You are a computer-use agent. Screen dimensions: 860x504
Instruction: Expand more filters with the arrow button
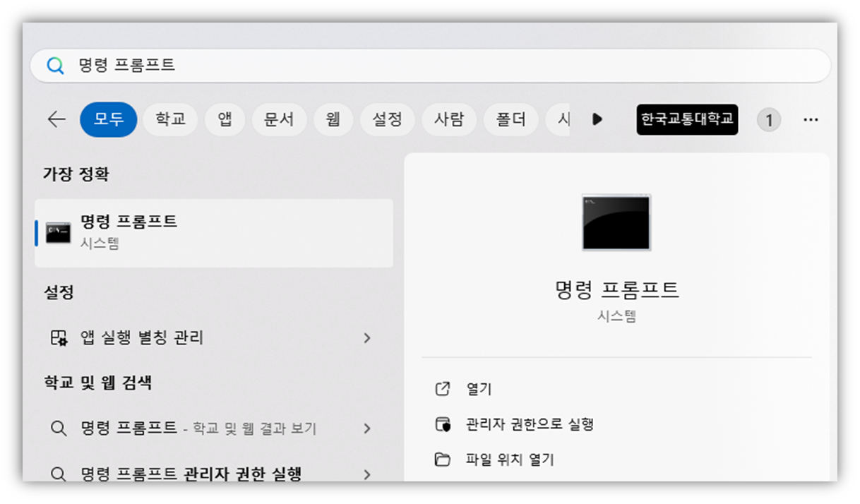coord(597,119)
